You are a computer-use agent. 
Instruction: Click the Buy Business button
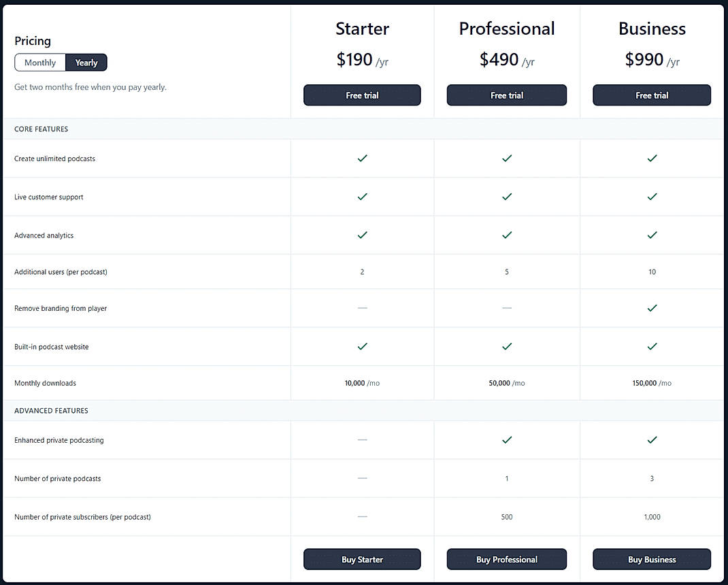click(652, 559)
